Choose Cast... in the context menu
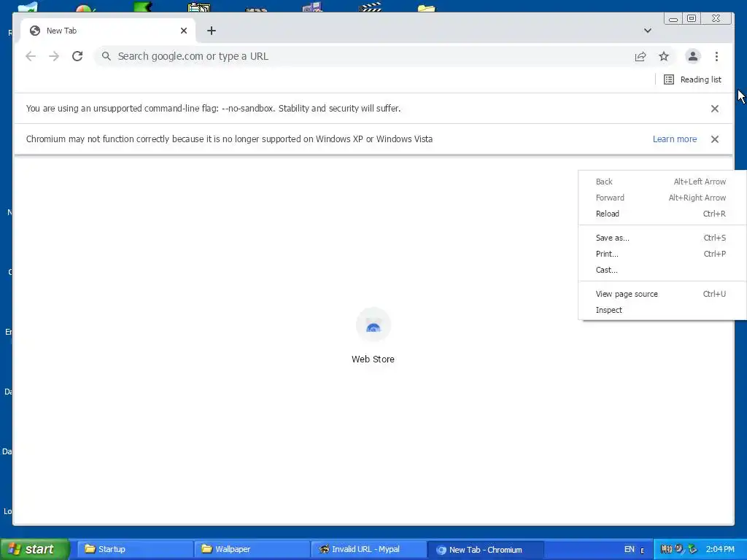The image size is (747, 560). [662, 270]
